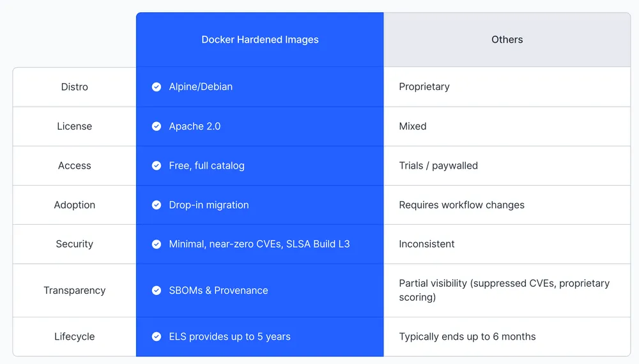This screenshot has height=364, width=639.
Task: Click the checkmark icon beside Apache 2.0
Action: click(157, 126)
